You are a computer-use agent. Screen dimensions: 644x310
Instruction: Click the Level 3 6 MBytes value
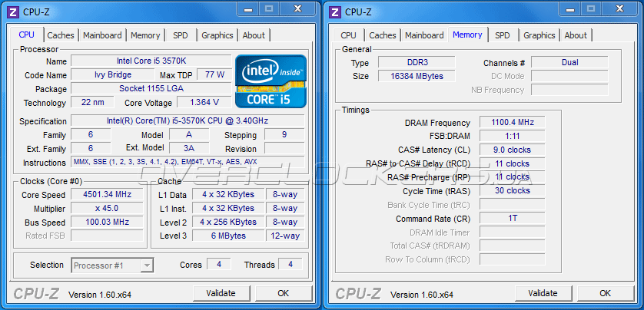[228, 236]
